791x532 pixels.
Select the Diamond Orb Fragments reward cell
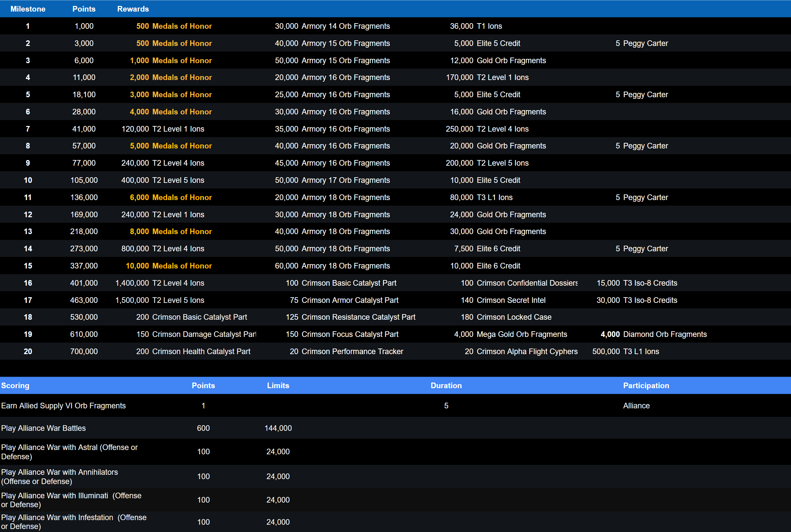(x=664, y=334)
